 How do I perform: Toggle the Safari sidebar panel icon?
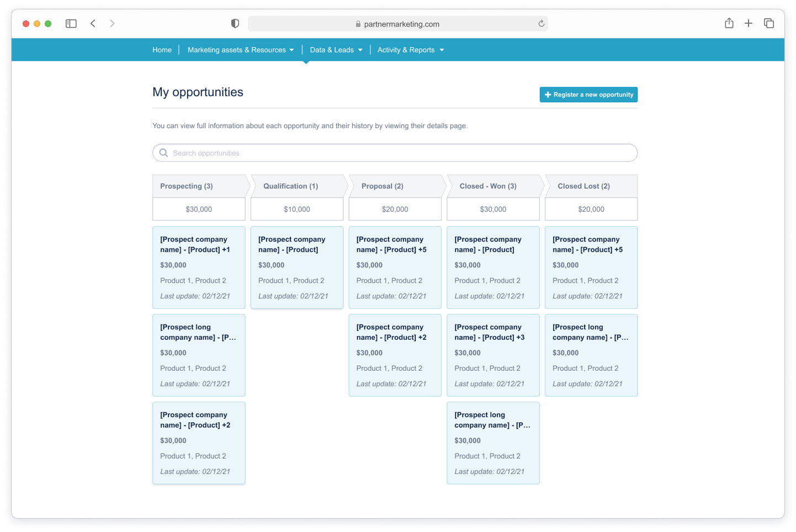click(71, 24)
